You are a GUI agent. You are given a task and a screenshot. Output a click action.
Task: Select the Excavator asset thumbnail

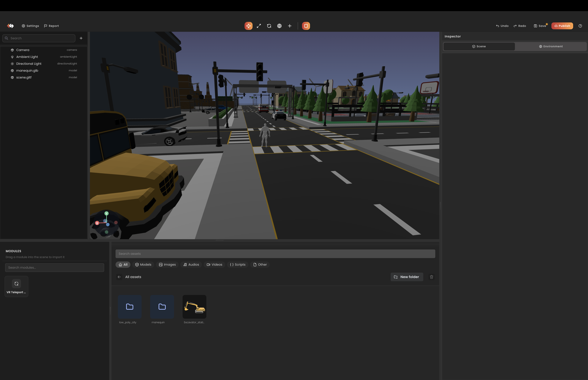tap(194, 307)
